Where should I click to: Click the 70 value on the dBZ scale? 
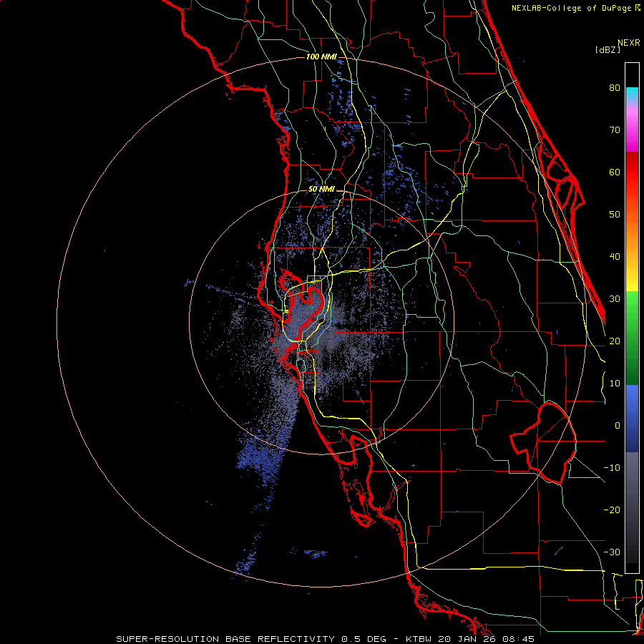615,130
